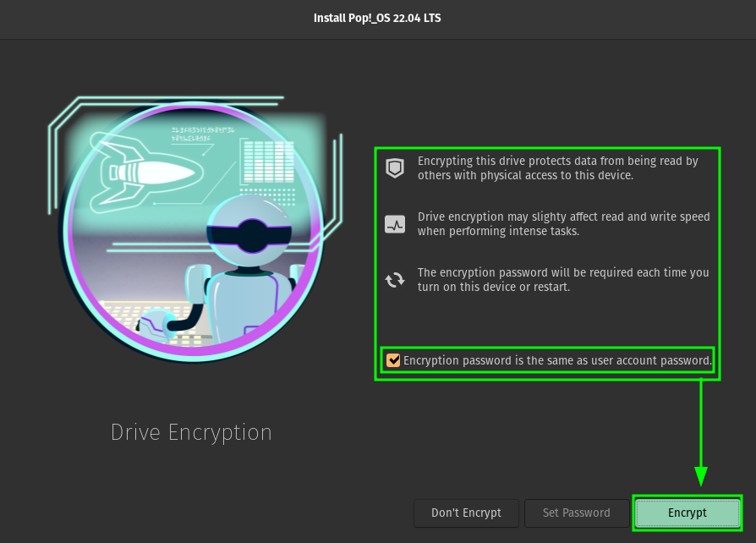This screenshot has width=756, height=543.
Task: Click the performance monitor icon beside speed text
Action: tap(394, 224)
